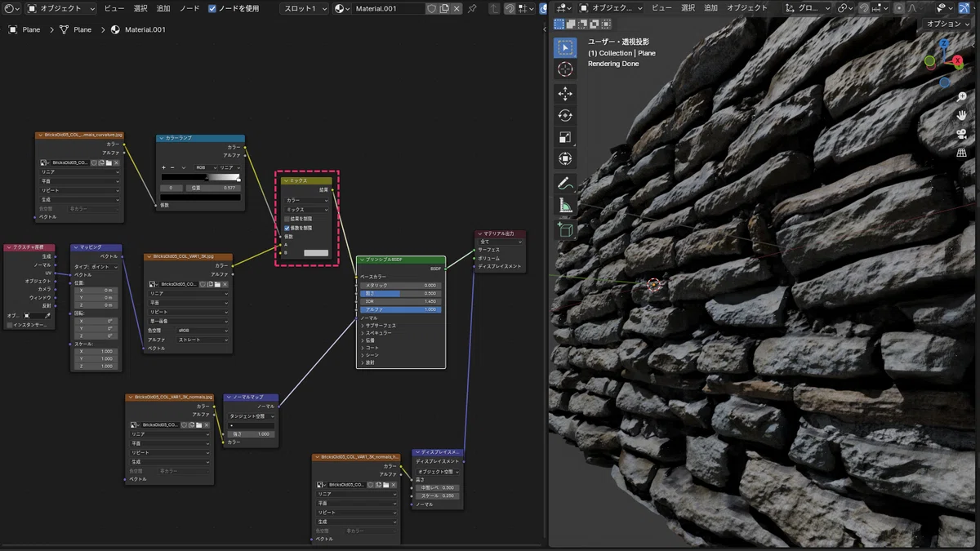This screenshot has height=551, width=980.
Task: Open the Slot 1 material slot dropdown
Action: 304,8
